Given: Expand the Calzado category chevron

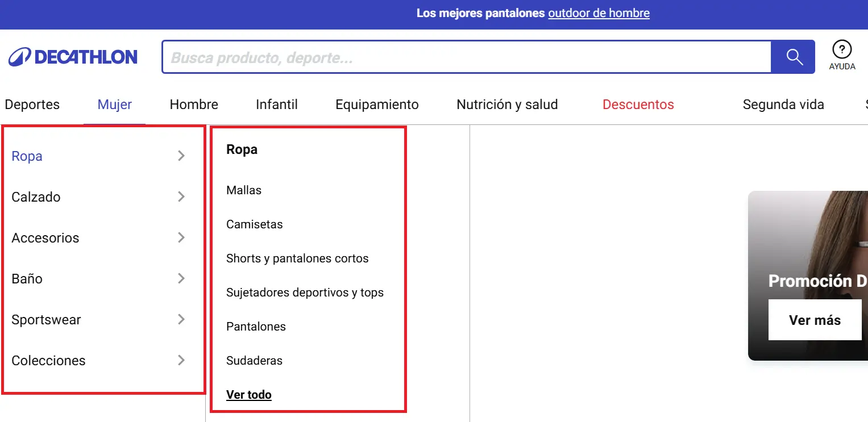Looking at the screenshot, I should coord(181,197).
